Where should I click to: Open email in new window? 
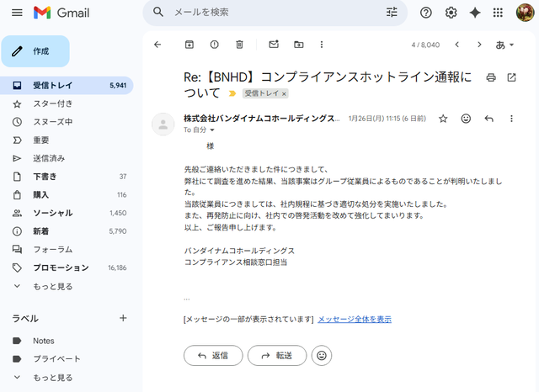(511, 77)
